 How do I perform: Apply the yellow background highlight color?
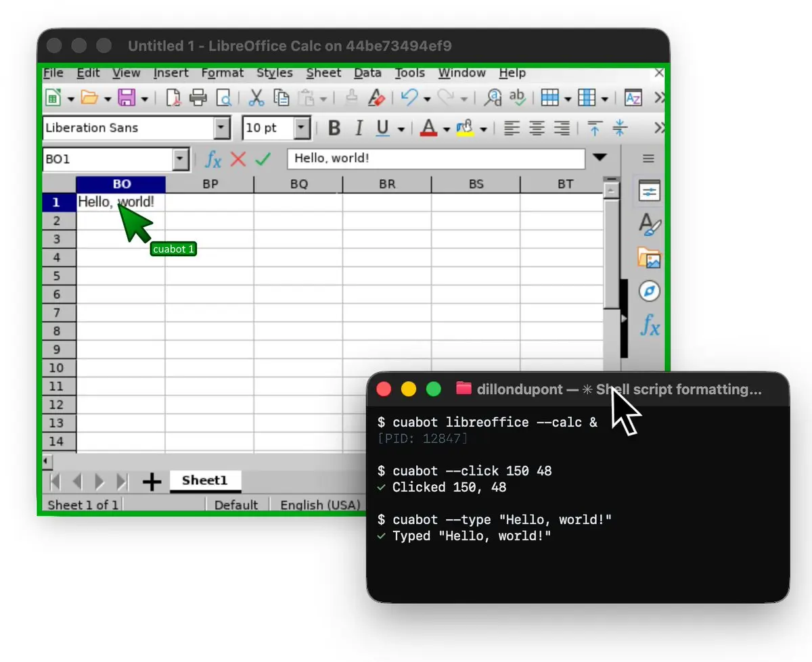[465, 128]
